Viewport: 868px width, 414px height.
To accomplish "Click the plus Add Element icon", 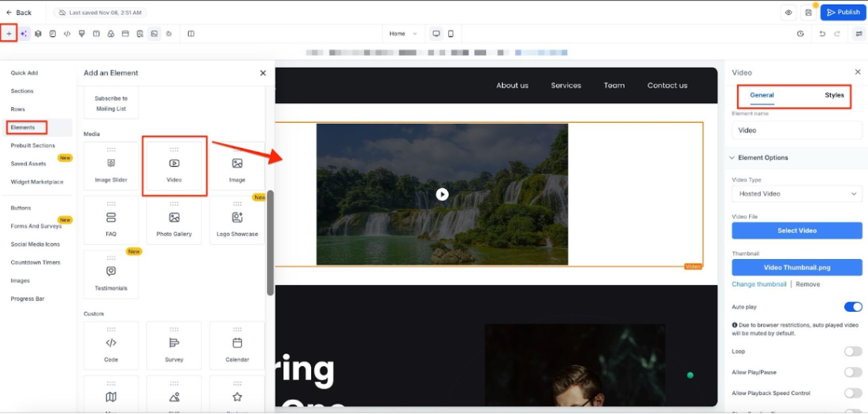I will [9, 34].
